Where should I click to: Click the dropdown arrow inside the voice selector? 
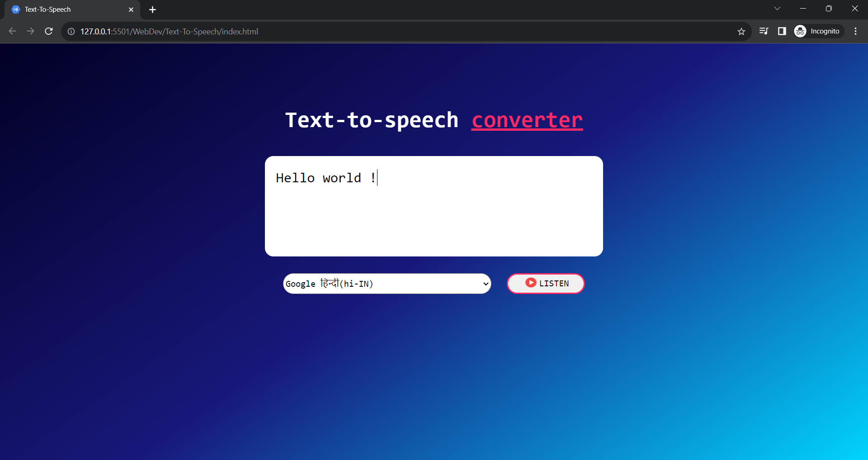[485, 284]
